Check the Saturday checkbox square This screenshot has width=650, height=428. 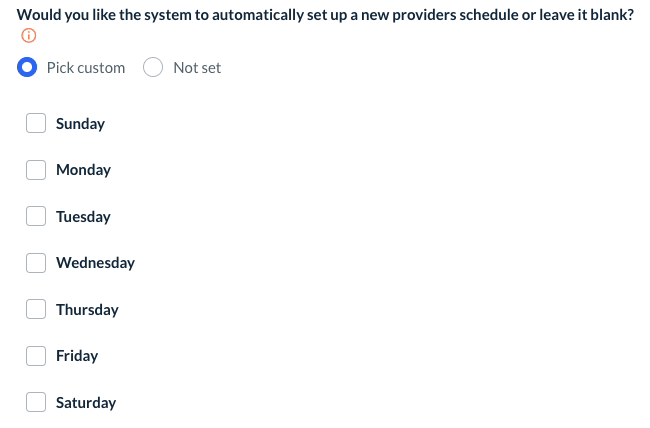[36, 402]
